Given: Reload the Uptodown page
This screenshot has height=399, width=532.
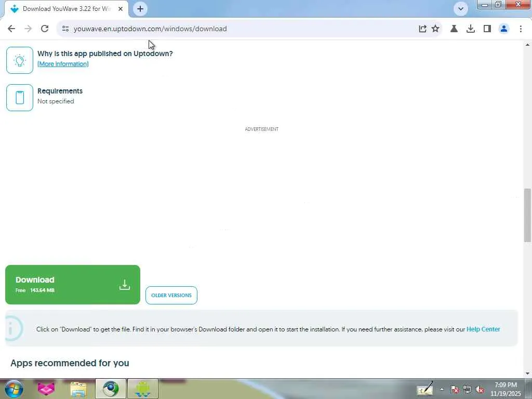Looking at the screenshot, I should pyautogui.click(x=45, y=29).
